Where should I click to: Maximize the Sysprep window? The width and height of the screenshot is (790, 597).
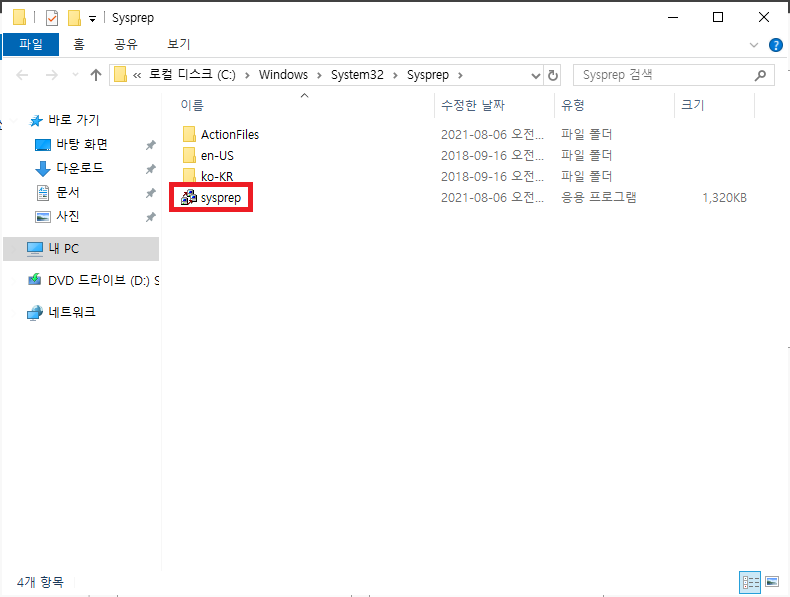[718, 17]
